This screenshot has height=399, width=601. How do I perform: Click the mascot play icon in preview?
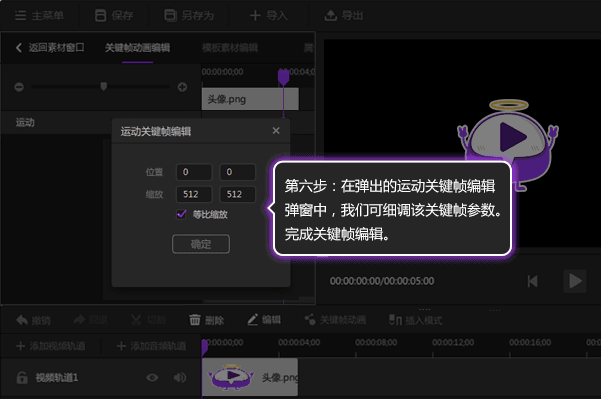514,137
